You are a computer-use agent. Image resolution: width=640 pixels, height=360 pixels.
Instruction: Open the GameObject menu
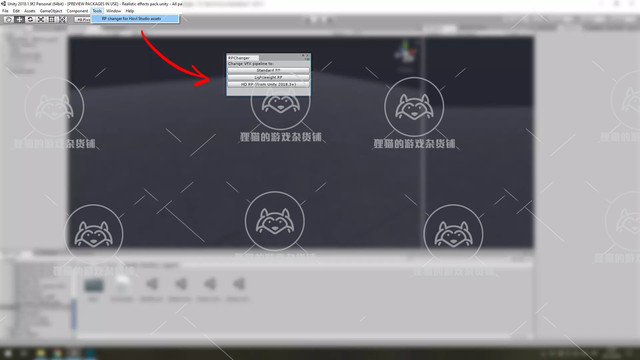[51, 11]
